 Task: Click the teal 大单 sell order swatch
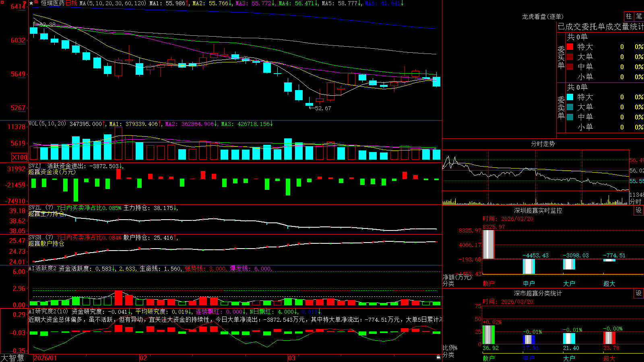coord(570,107)
